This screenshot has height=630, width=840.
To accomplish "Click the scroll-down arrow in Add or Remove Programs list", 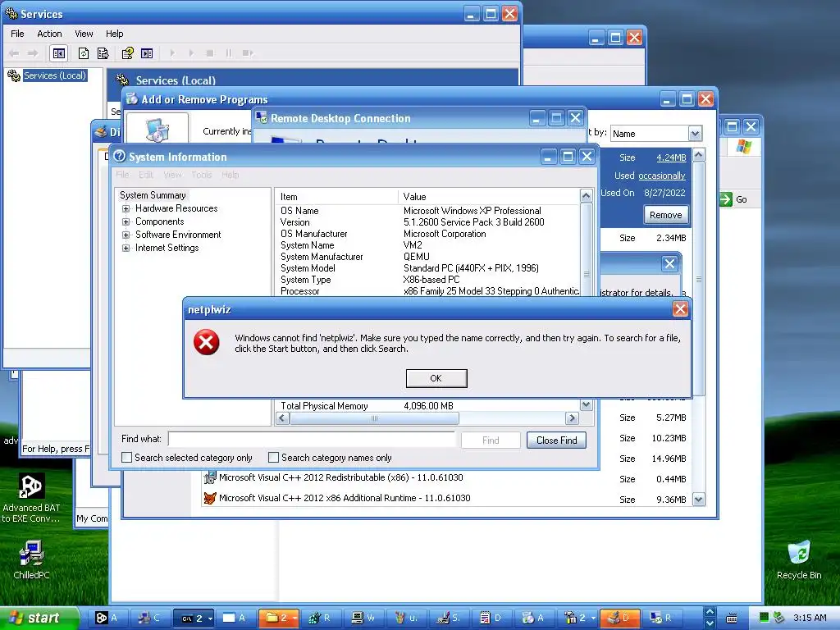I will [x=699, y=500].
